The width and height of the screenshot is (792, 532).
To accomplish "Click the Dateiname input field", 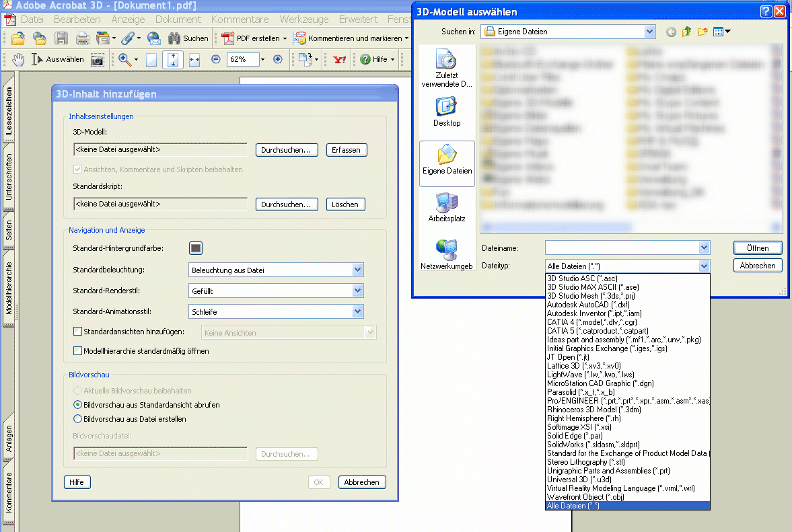I will (622, 248).
